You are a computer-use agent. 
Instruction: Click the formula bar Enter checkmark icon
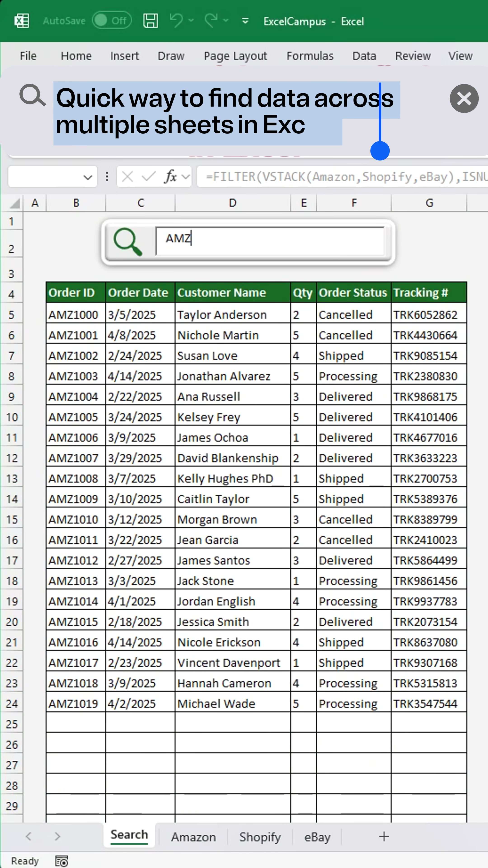tap(148, 176)
